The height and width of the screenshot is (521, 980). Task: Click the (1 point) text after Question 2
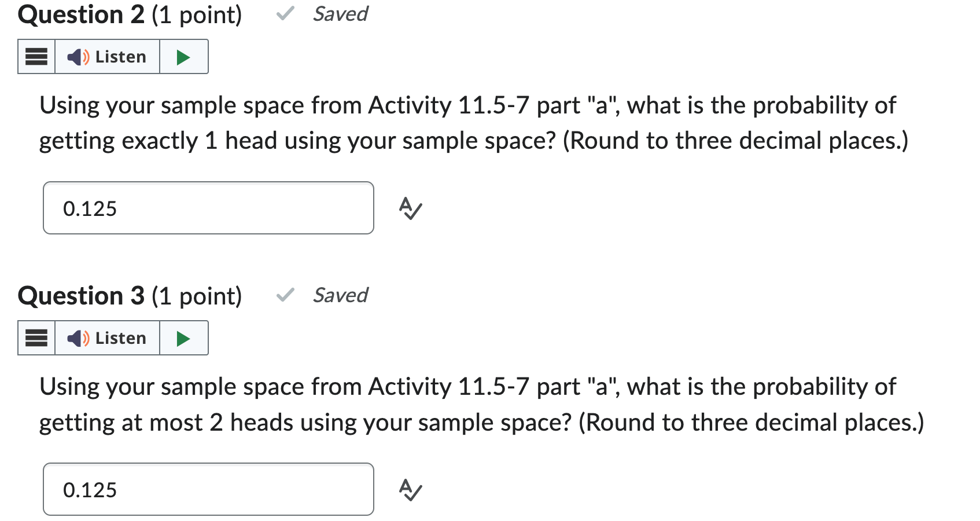point(196,14)
